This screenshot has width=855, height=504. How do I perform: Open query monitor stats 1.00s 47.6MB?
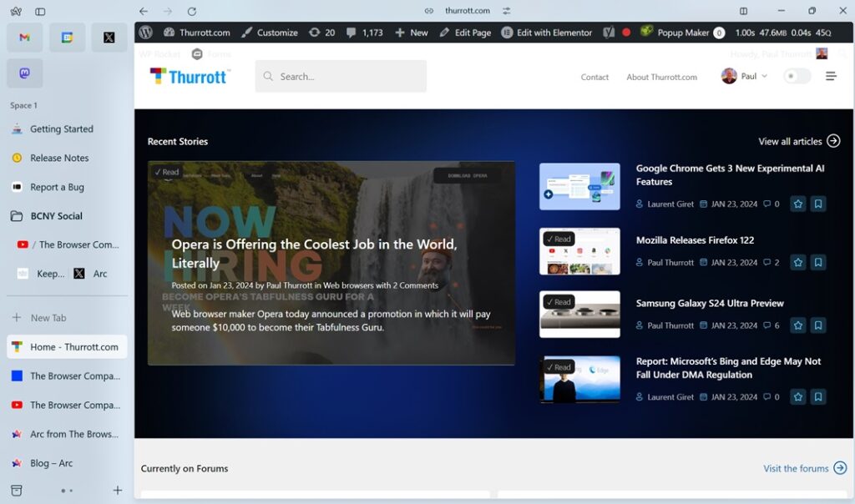tap(783, 33)
